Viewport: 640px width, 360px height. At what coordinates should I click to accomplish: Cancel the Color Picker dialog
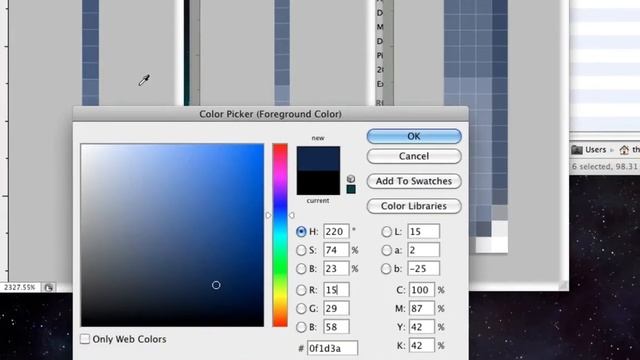coord(414,156)
